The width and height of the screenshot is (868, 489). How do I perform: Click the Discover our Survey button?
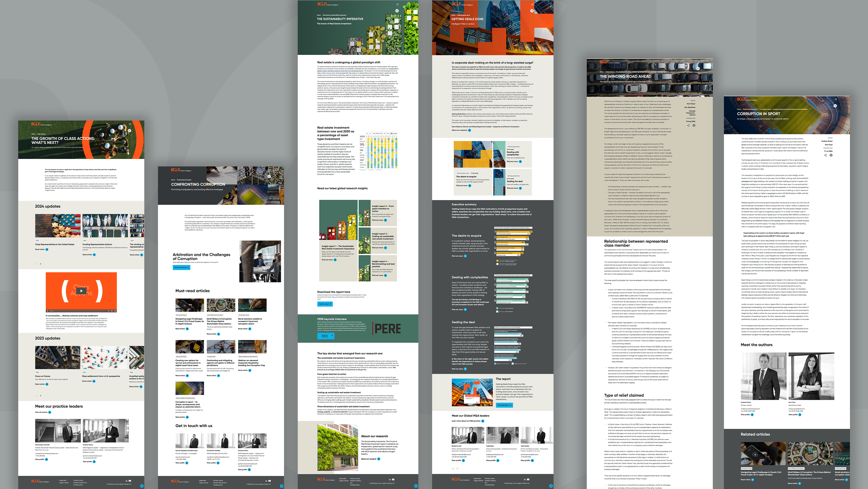pos(181,267)
